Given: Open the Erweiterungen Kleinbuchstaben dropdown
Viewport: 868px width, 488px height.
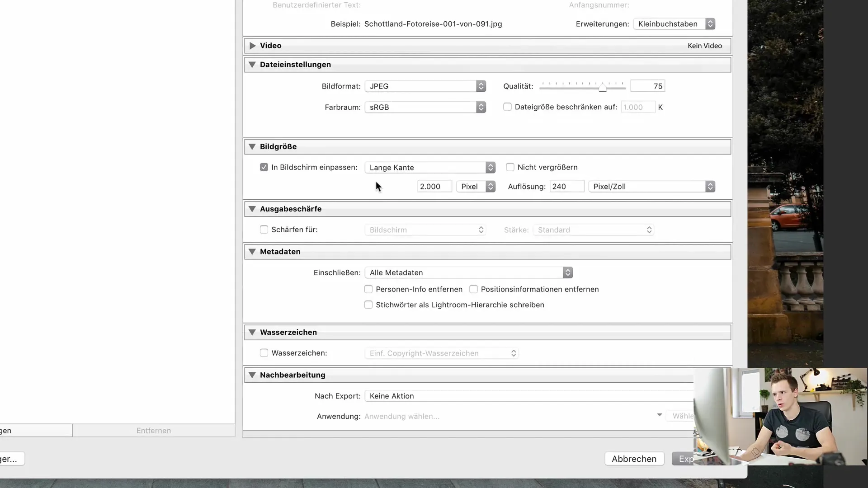Looking at the screenshot, I should coord(674,24).
